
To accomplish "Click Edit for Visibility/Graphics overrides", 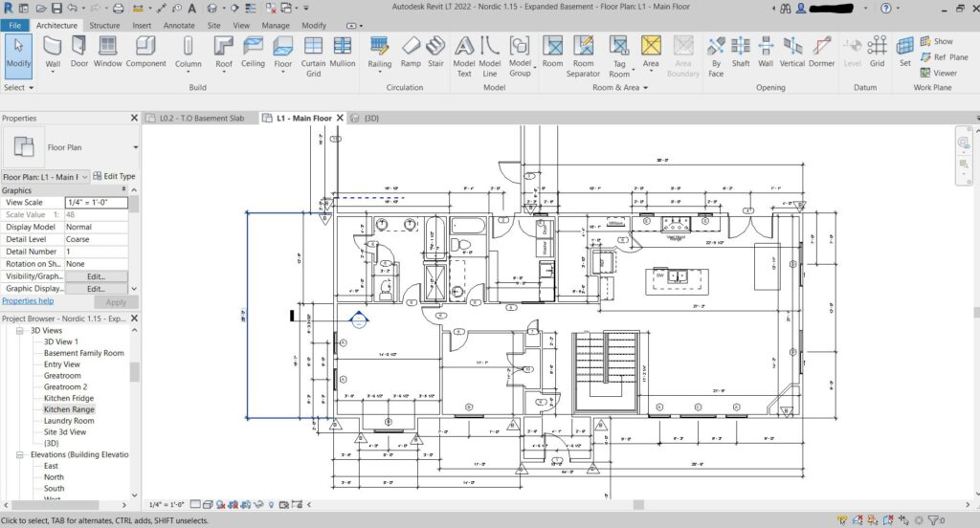I will pos(97,276).
